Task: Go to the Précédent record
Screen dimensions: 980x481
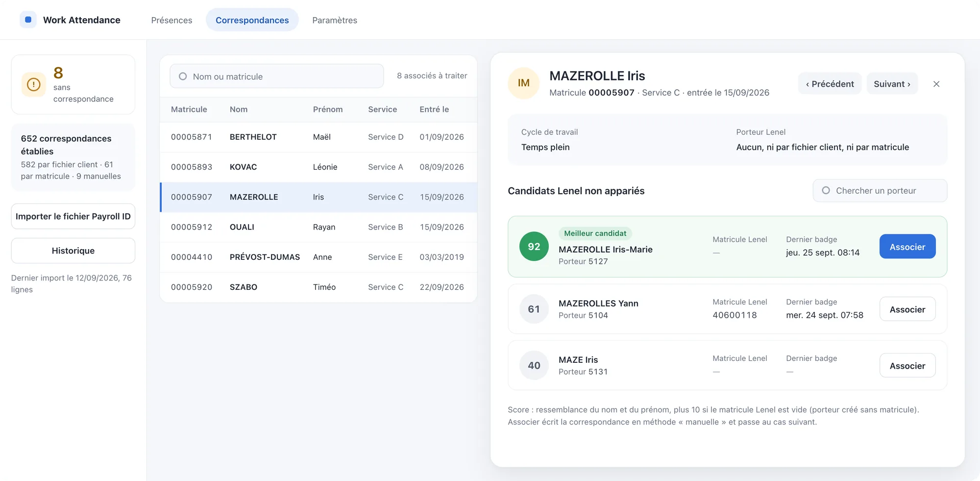Action: pyautogui.click(x=830, y=84)
